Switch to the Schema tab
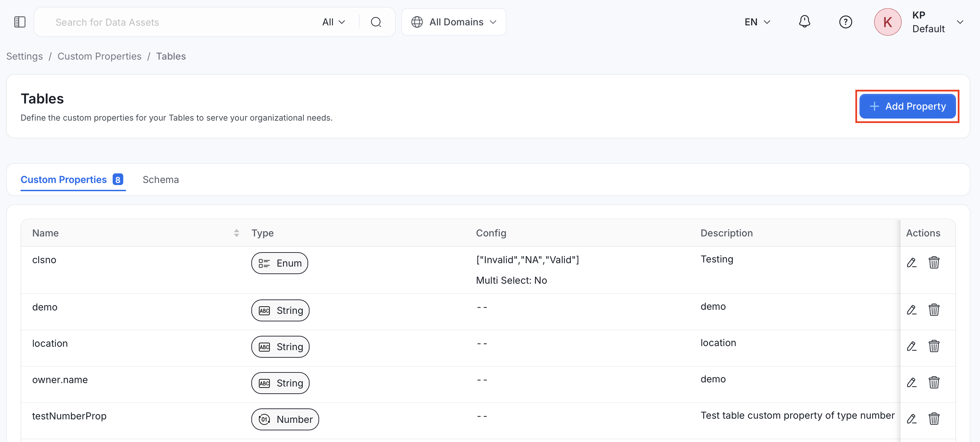 [x=161, y=180]
